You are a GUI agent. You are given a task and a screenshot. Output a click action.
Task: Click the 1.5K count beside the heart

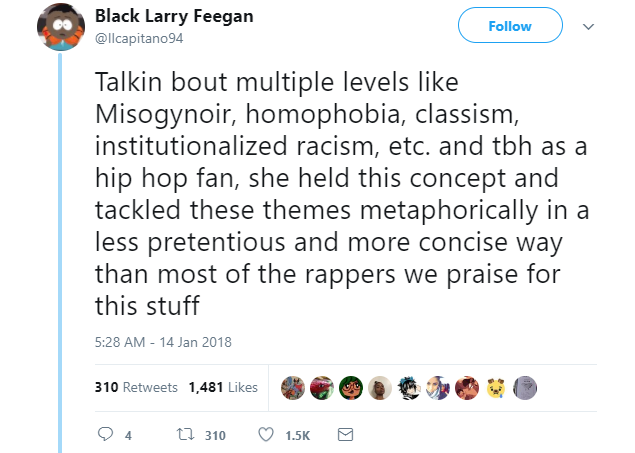tap(298, 435)
